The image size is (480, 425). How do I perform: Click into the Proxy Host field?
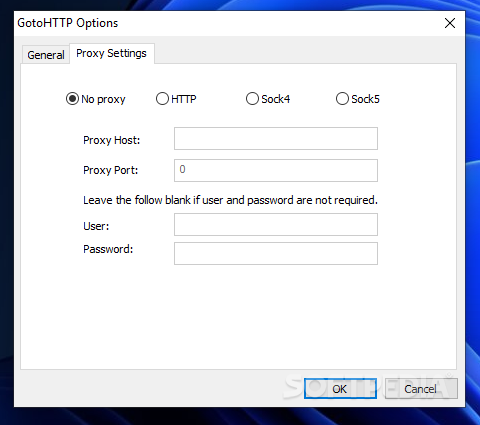click(x=276, y=138)
